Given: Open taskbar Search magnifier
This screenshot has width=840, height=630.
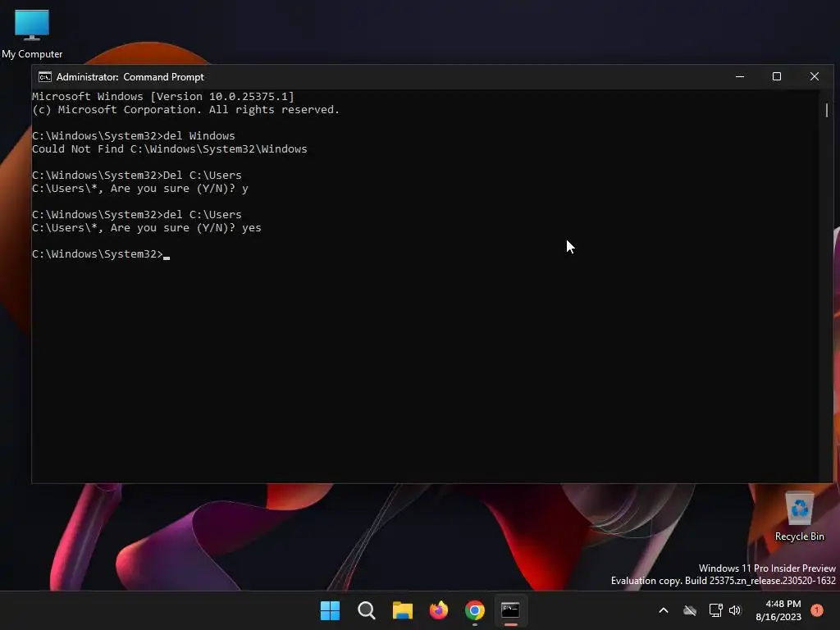Looking at the screenshot, I should click(x=367, y=610).
